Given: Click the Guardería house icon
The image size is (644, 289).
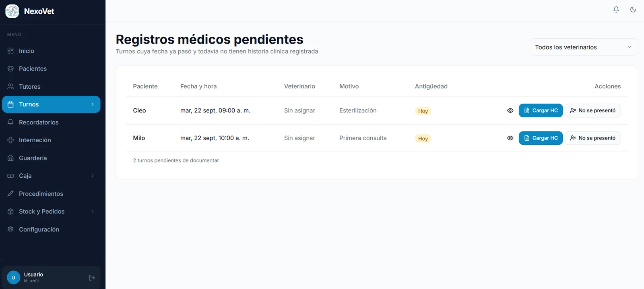Looking at the screenshot, I should point(10,158).
